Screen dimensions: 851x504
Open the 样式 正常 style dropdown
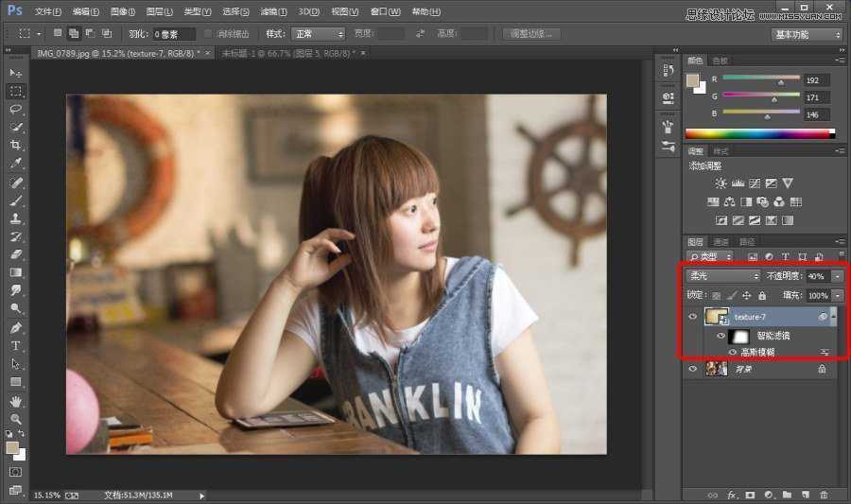318,34
